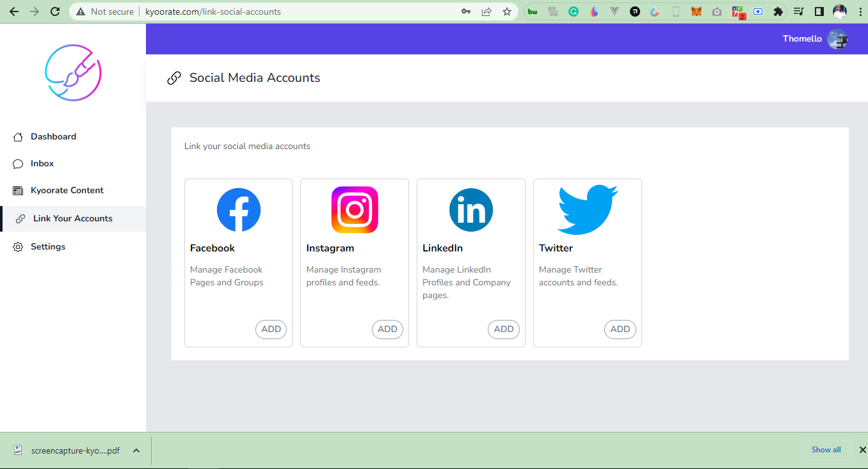Click 'Manage Twitter accounts and feeds' description
This screenshot has height=469, width=868.
[x=578, y=276]
